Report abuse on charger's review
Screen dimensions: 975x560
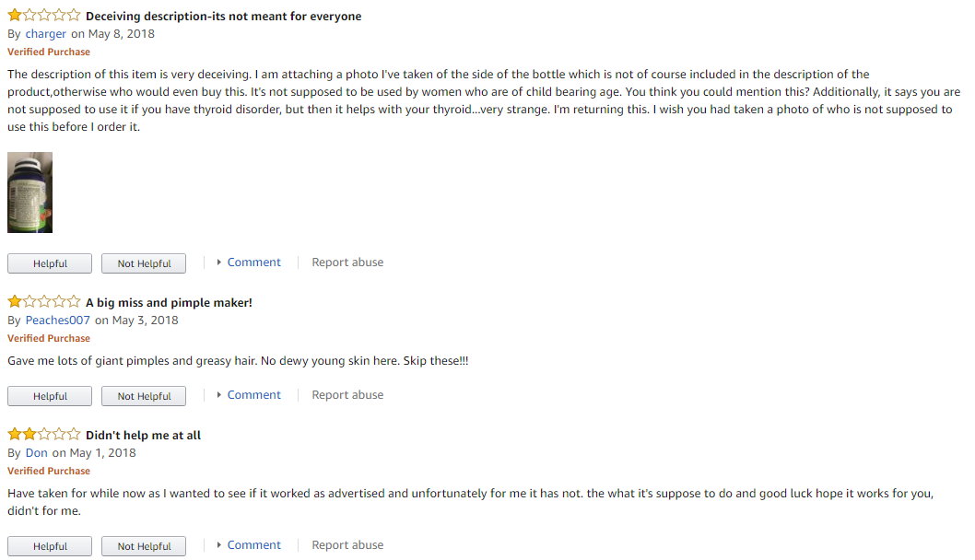tap(347, 262)
